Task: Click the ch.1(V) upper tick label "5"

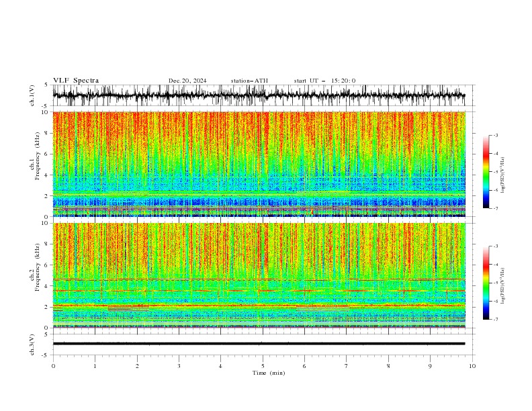Action: point(47,85)
